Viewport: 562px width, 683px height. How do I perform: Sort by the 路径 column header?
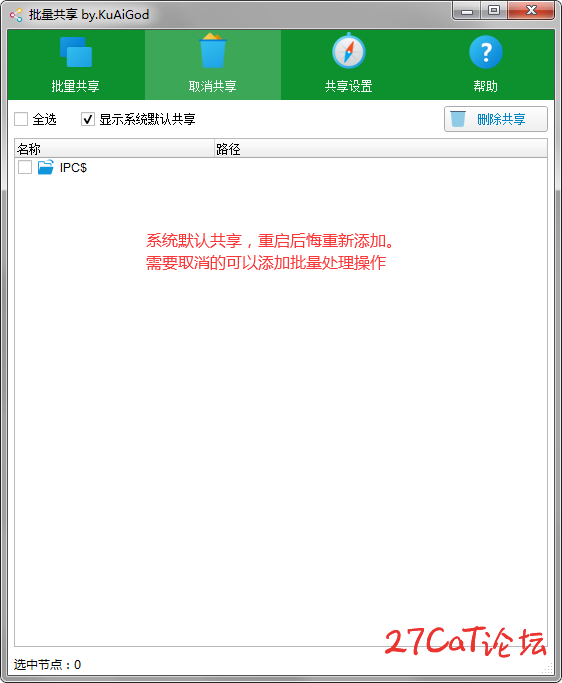(381, 149)
